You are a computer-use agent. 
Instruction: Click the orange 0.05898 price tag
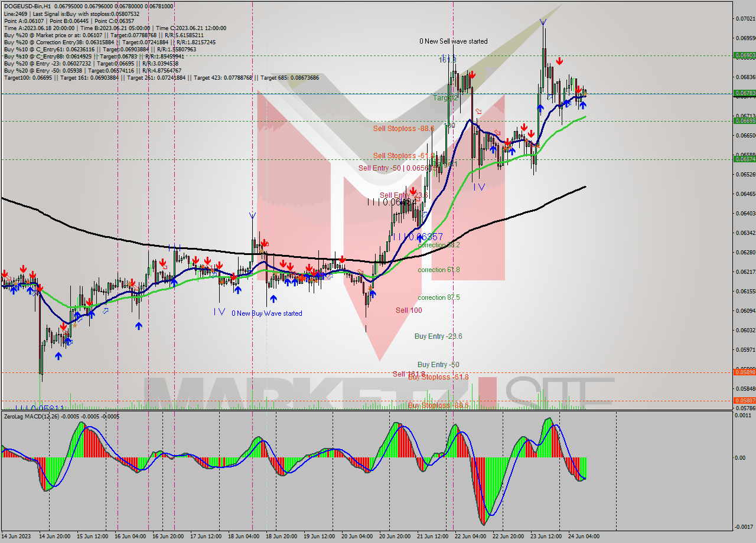coord(744,372)
